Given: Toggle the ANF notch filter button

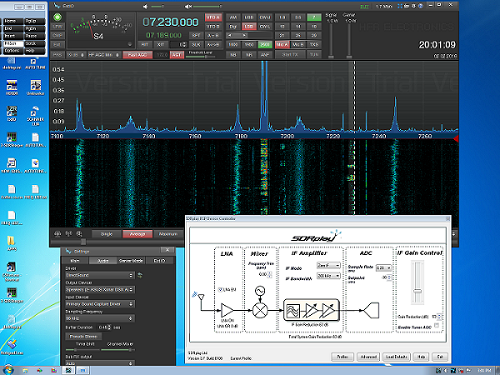Looking at the screenshot, I should click(265, 54).
